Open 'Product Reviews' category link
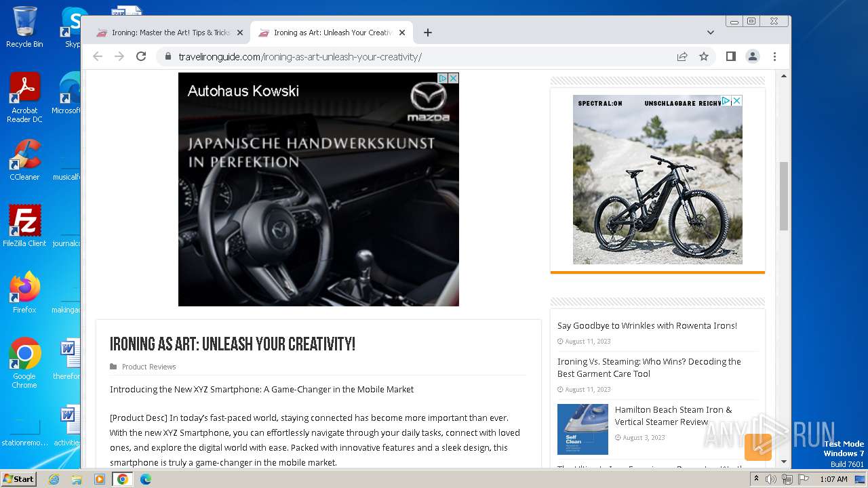 (x=149, y=367)
